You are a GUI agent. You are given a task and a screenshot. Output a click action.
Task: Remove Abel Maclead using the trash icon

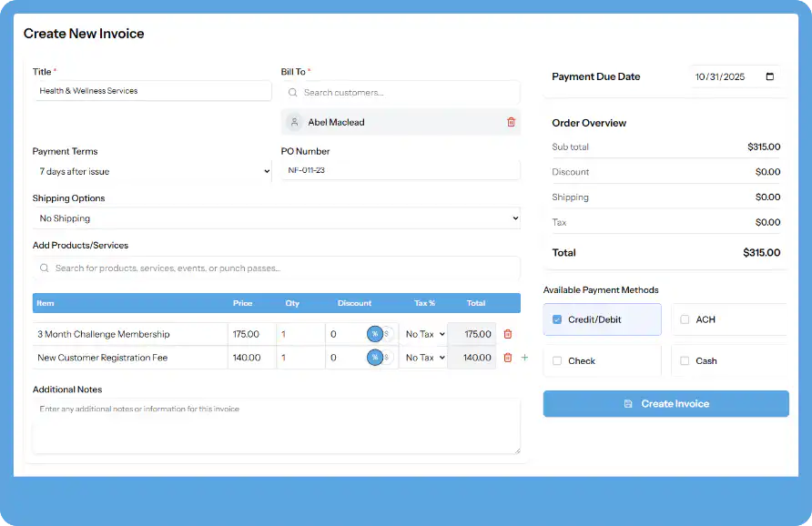coord(510,122)
